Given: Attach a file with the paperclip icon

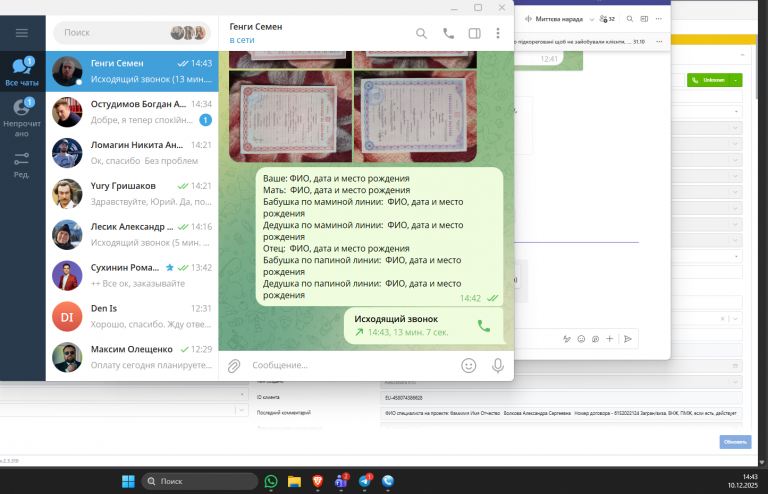Looking at the screenshot, I should pyautogui.click(x=234, y=366).
